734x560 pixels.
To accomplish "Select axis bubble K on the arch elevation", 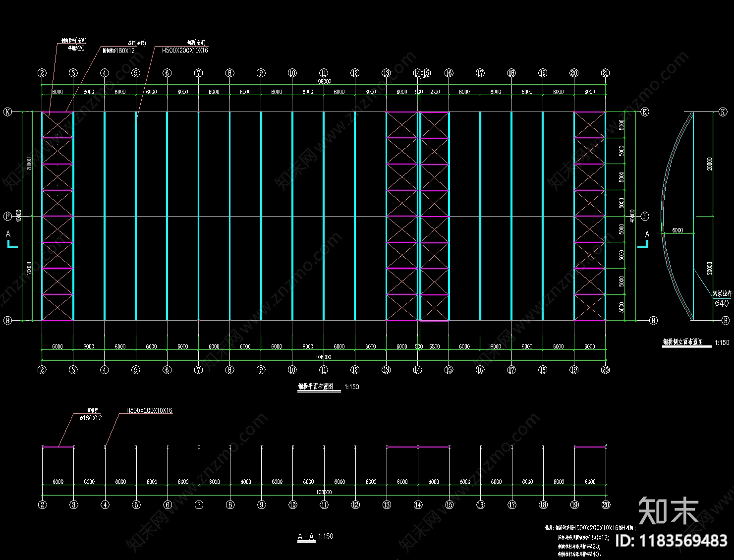I will click(x=723, y=112).
